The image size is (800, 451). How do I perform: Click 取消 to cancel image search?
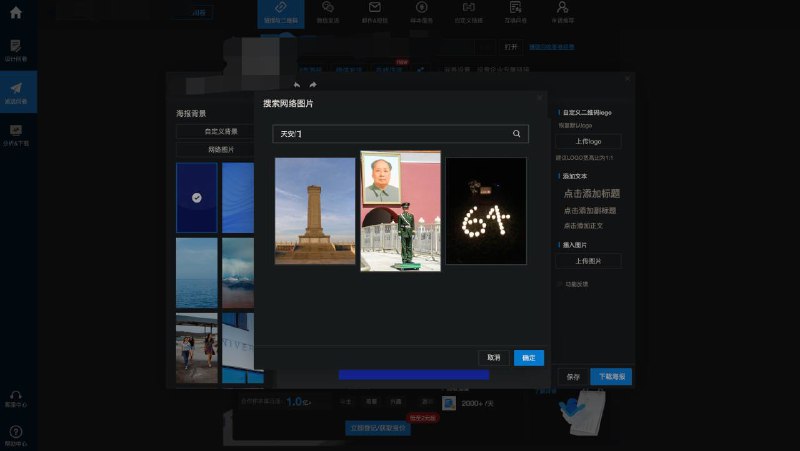493,358
